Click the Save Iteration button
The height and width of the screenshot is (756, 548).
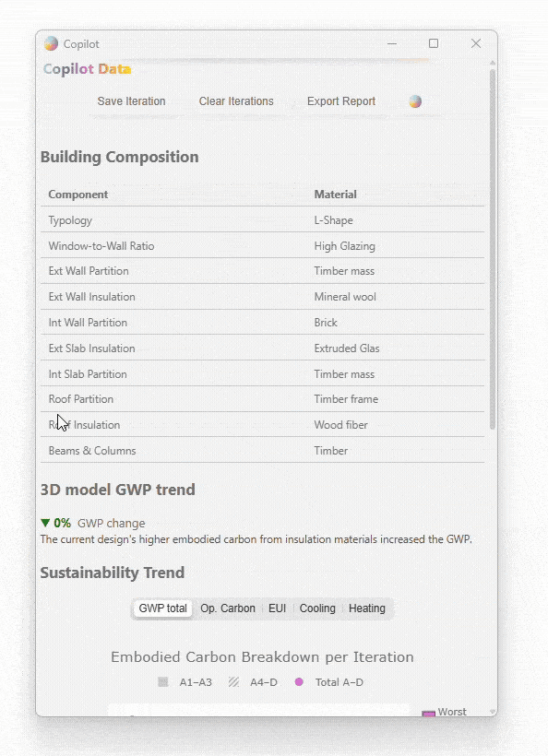point(131,101)
